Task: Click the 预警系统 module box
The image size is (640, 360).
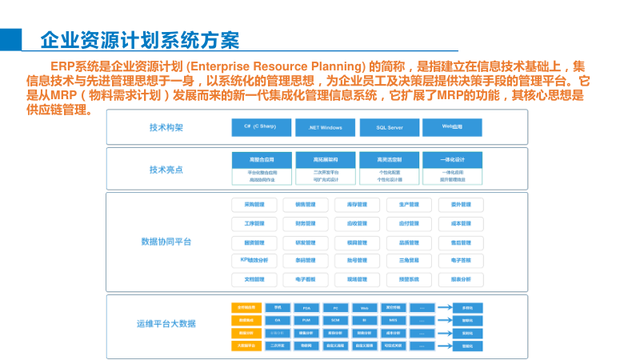Action: click(409, 280)
